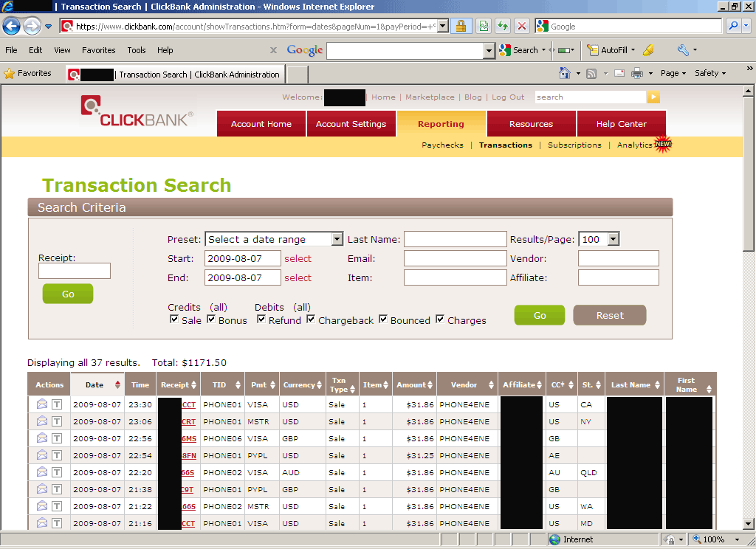Switch to the Account Settings tab
The height and width of the screenshot is (549, 756).
(351, 124)
